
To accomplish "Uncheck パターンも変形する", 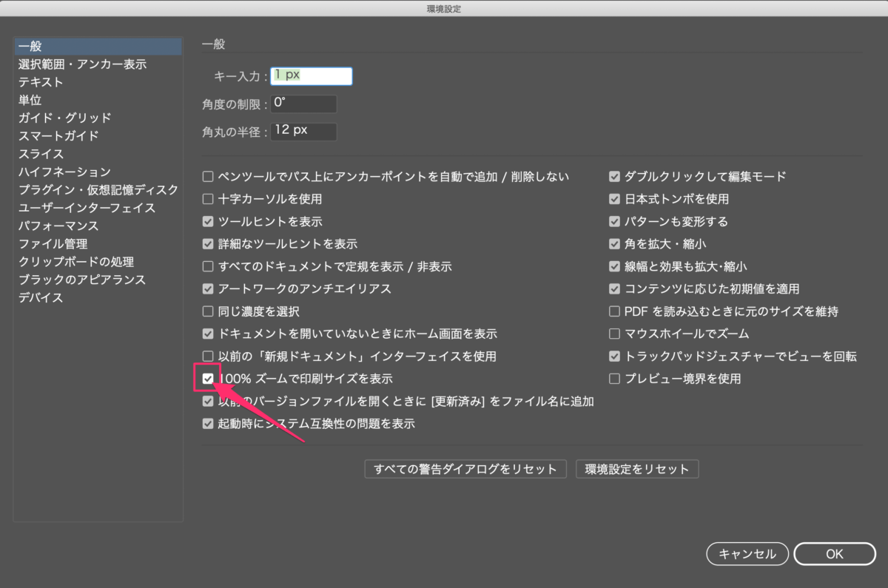I will pos(614,221).
